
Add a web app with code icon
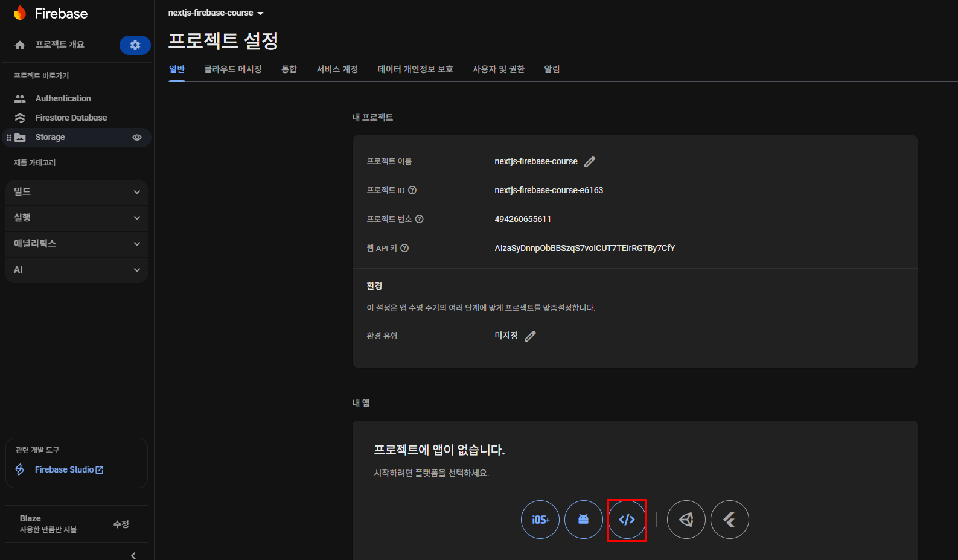pyautogui.click(x=627, y=520)
